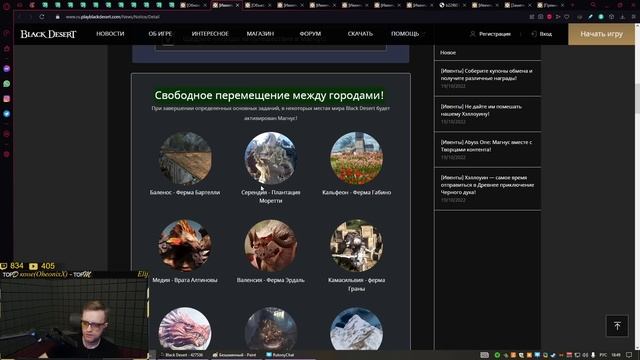The height and width of the screenshot is (360, 640).
Task: Click the teal round extension icon
Action: [601, 17]
